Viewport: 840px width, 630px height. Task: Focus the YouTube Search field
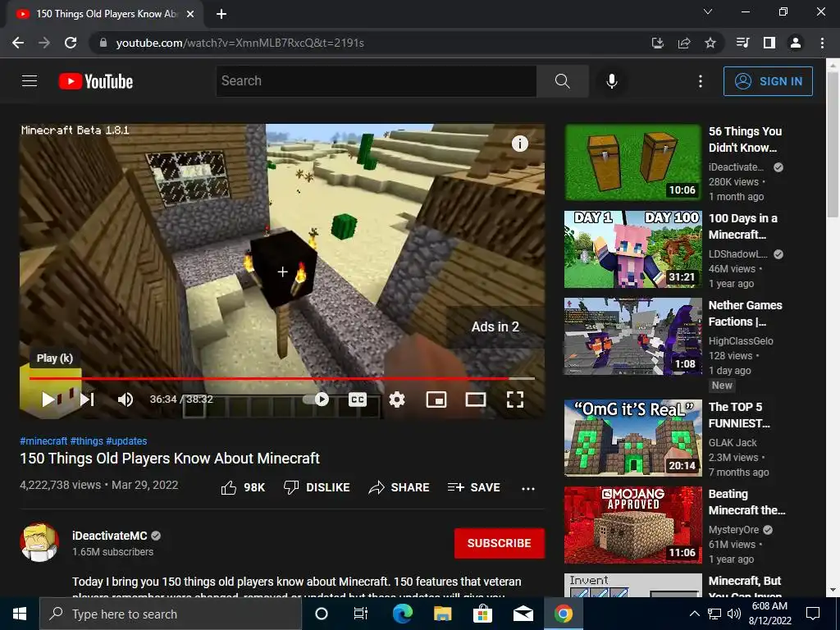377,81
